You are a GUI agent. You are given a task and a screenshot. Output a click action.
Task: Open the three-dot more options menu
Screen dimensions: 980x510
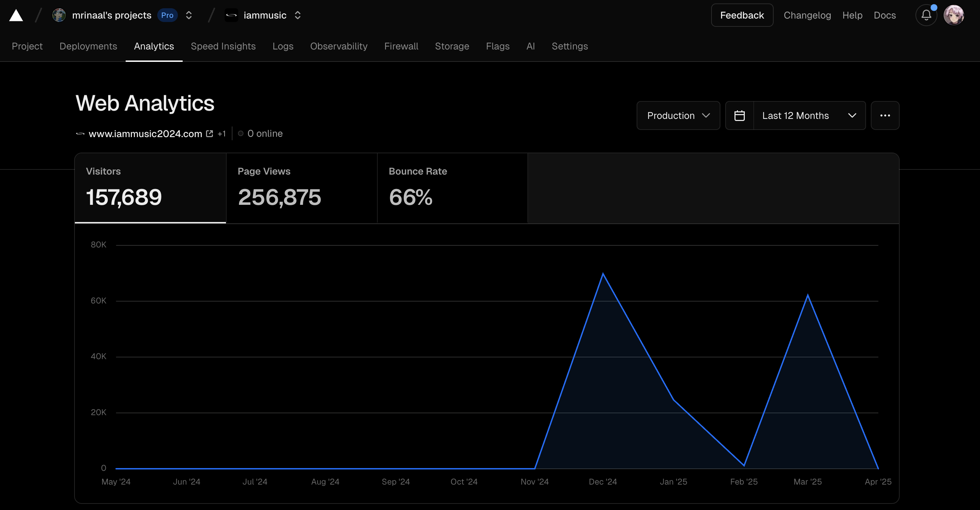885,115
